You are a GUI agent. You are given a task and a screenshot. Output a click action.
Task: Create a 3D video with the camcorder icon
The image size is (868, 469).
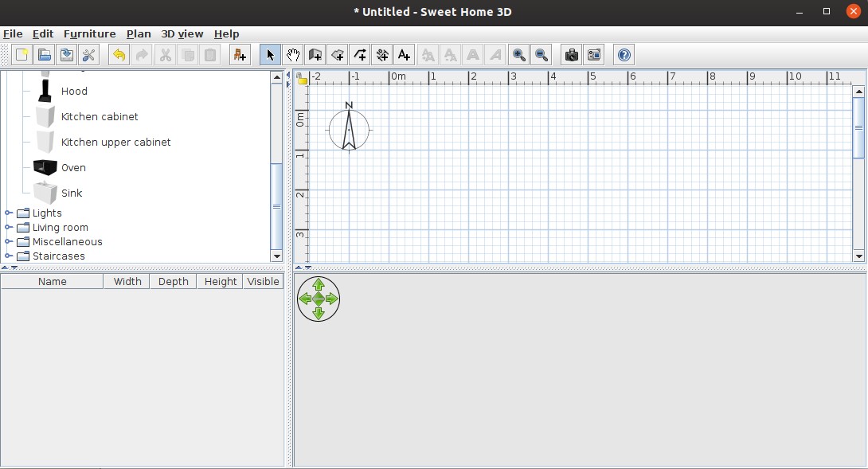(594, 55)
